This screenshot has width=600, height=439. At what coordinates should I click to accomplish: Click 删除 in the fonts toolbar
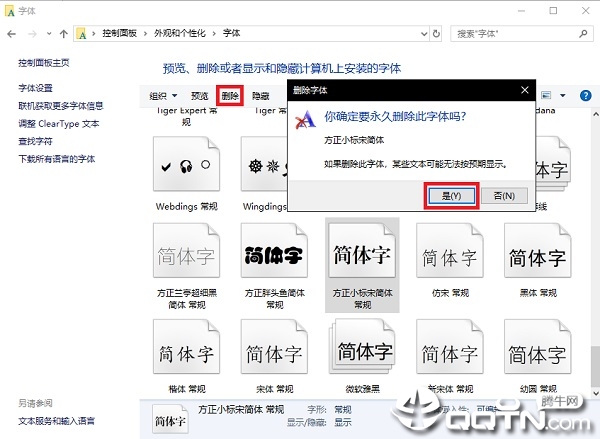tap(230, 96)
